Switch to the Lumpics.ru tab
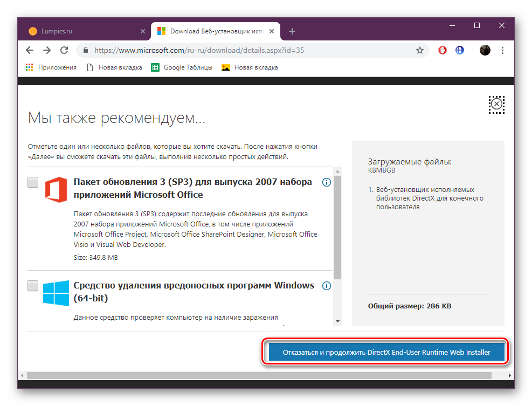The height and width of the screenshot is (406, 532). click(x=81, y=31)
